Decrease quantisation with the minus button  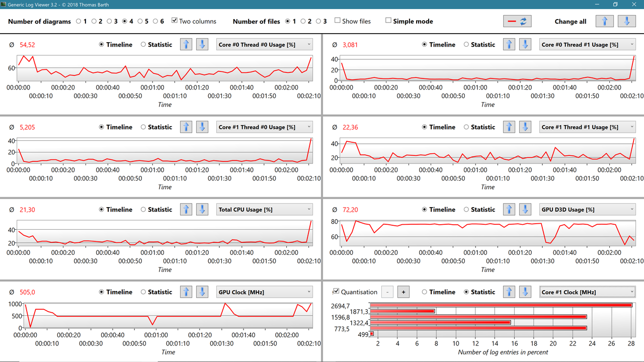pyautogui.click(x=387, y=292)
